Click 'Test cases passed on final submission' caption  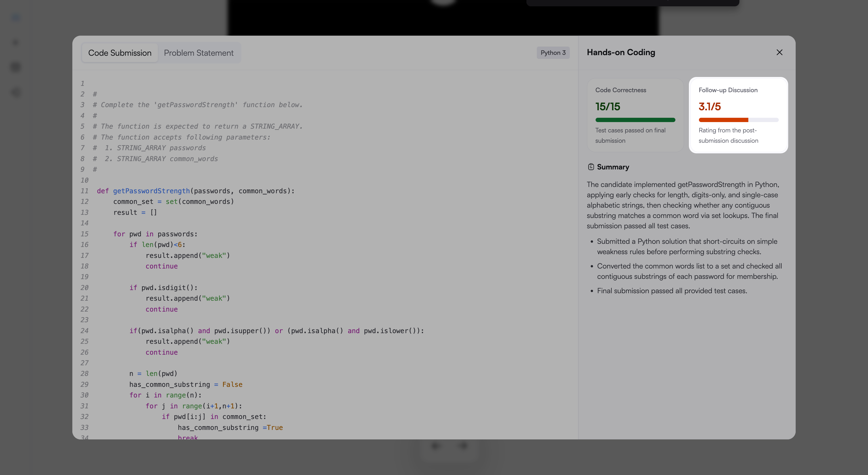(630, 135)
